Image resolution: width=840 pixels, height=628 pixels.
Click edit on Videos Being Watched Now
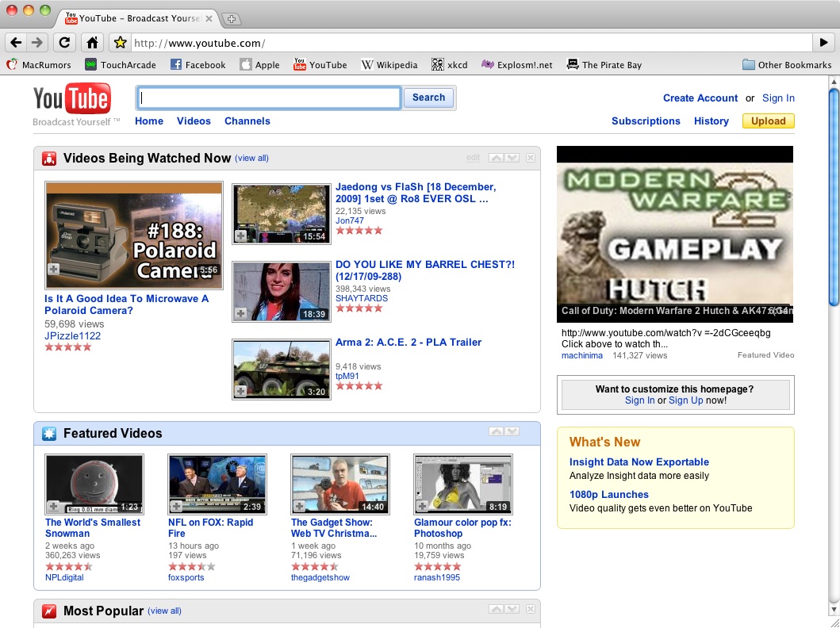473,158
